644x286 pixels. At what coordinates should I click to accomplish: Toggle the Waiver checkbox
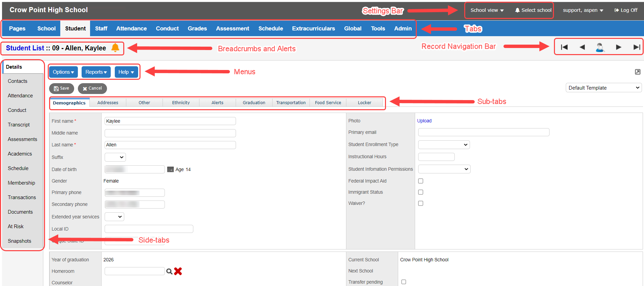click(x=421, y=203)
